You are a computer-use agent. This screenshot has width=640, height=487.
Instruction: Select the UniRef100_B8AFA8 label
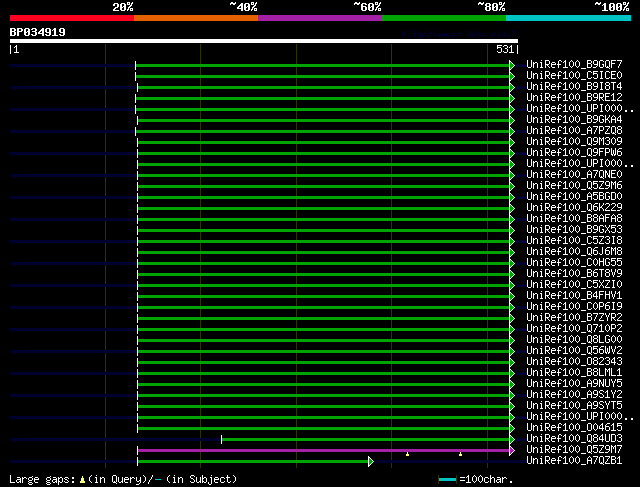(x=574, y=219)
